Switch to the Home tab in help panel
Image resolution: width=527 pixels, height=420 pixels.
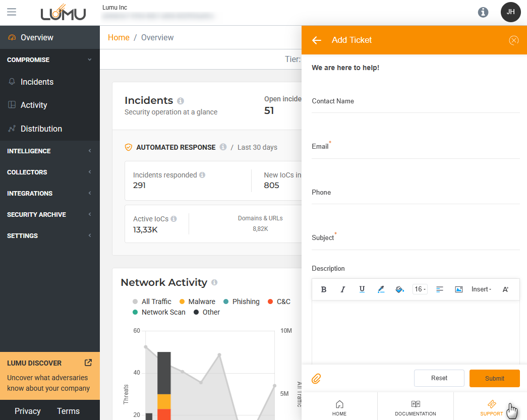(339, 408)
